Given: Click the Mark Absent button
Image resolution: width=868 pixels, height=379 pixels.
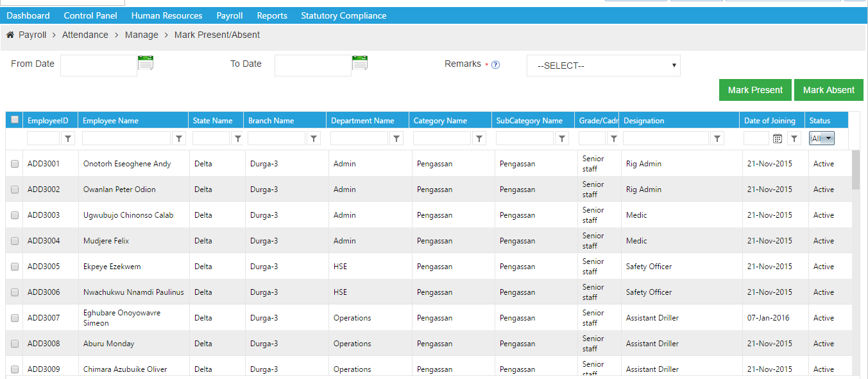Looking at the screenshot, I should click(x=828, y=90).
